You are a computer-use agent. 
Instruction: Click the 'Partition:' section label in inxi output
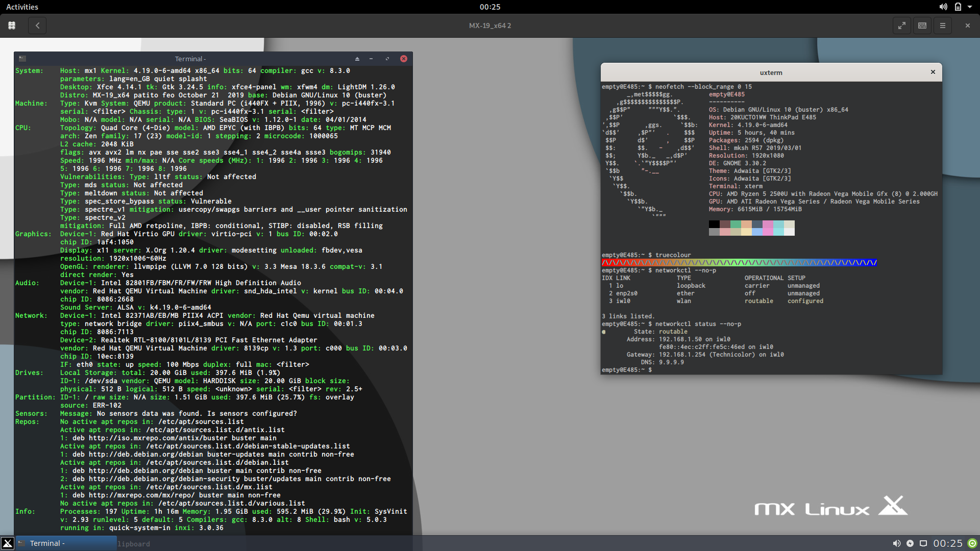(35, 397)
